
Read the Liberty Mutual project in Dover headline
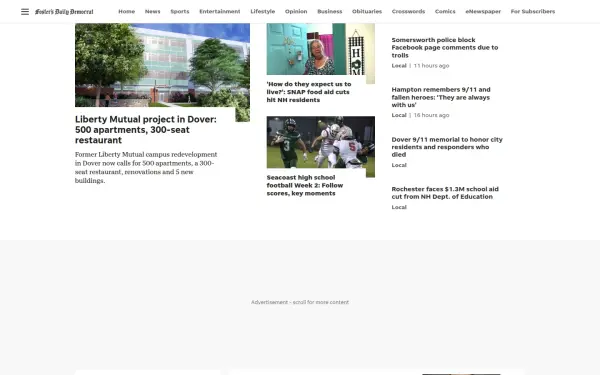pyautogui.click(x=146, y=130)
